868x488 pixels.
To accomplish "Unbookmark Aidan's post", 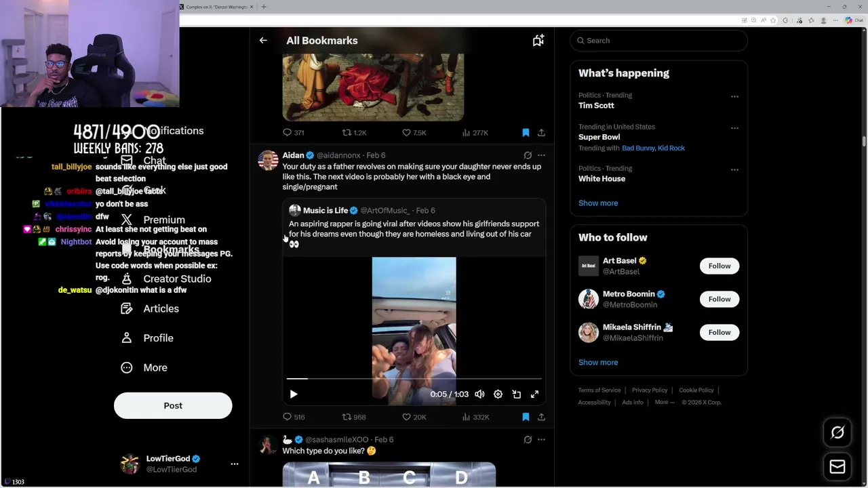I will pyautogui.click(x=526, y=417).
